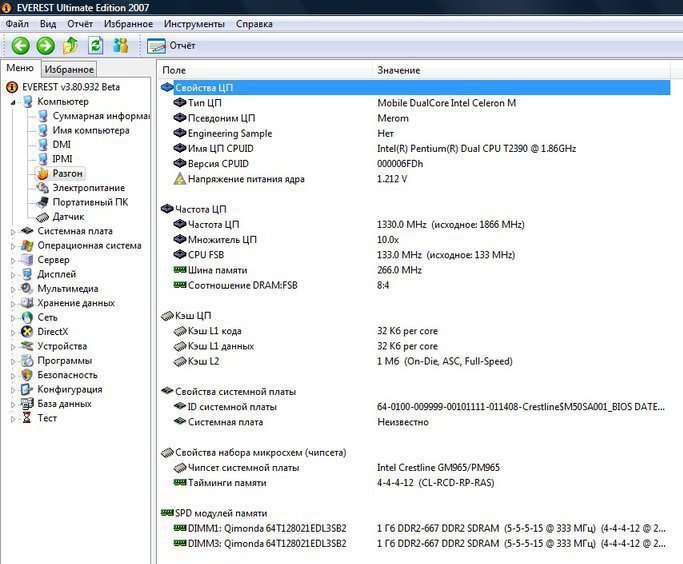Viewport: 683px width, 564px height.
Task: Switch to the Избранное tab in sidebar
Action: [69, 69]
